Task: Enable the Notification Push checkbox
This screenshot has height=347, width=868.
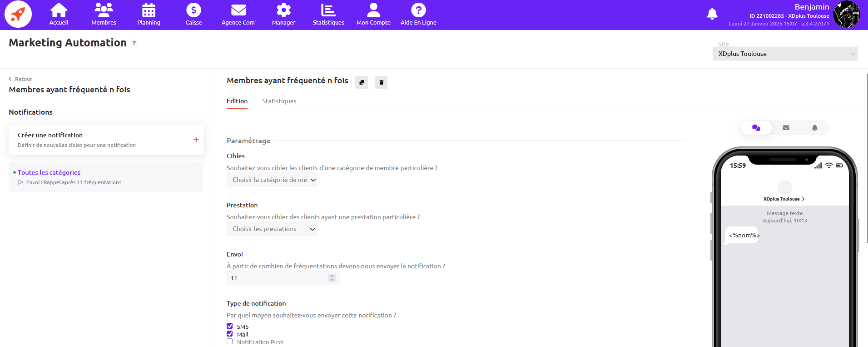Action: pyautogui.click(x=230, y=342)
